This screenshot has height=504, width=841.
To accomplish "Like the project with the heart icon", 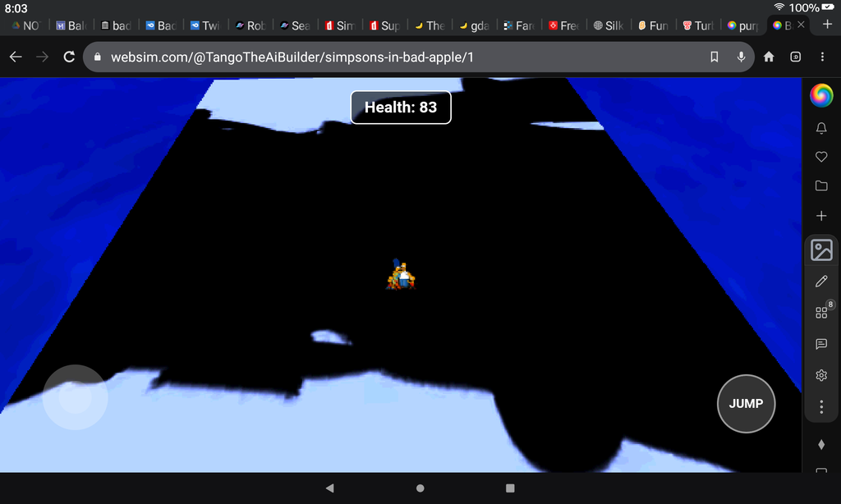I will 821,157.
